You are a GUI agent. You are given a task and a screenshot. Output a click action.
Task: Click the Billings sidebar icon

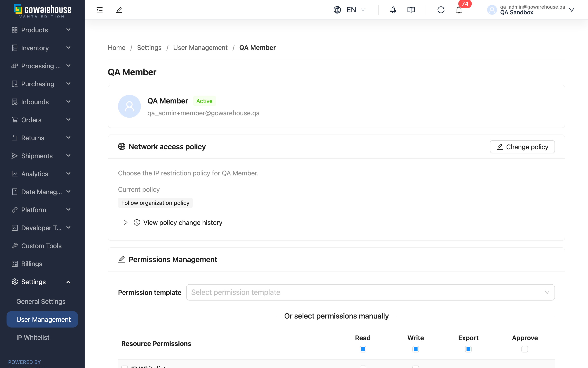coord(14,264)
